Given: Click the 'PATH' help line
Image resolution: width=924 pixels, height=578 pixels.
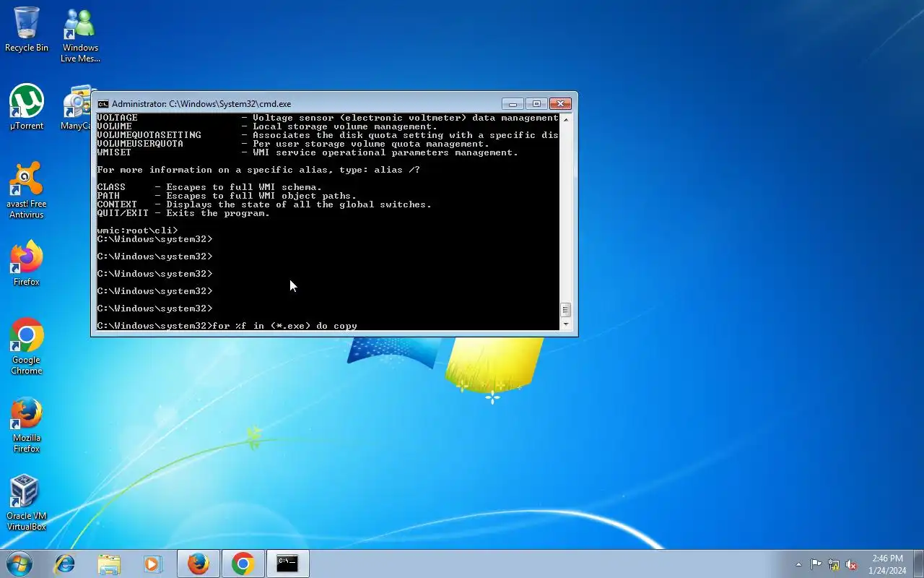Looking at the screenshot, I should click(x=227, y=196).
